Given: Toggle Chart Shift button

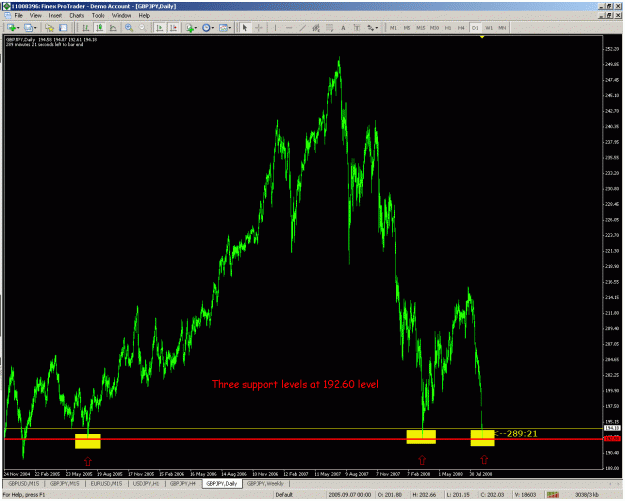Looking at the screenshot, I should point(173,28).
